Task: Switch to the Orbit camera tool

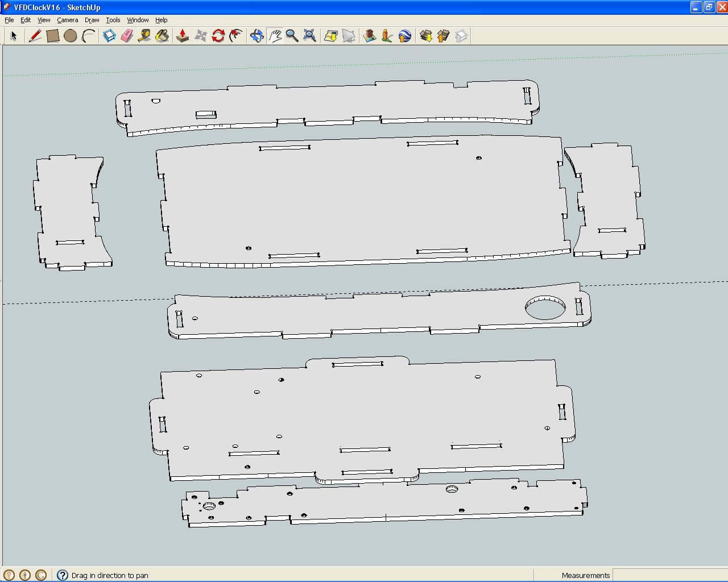Action: [x=257, y=36]
